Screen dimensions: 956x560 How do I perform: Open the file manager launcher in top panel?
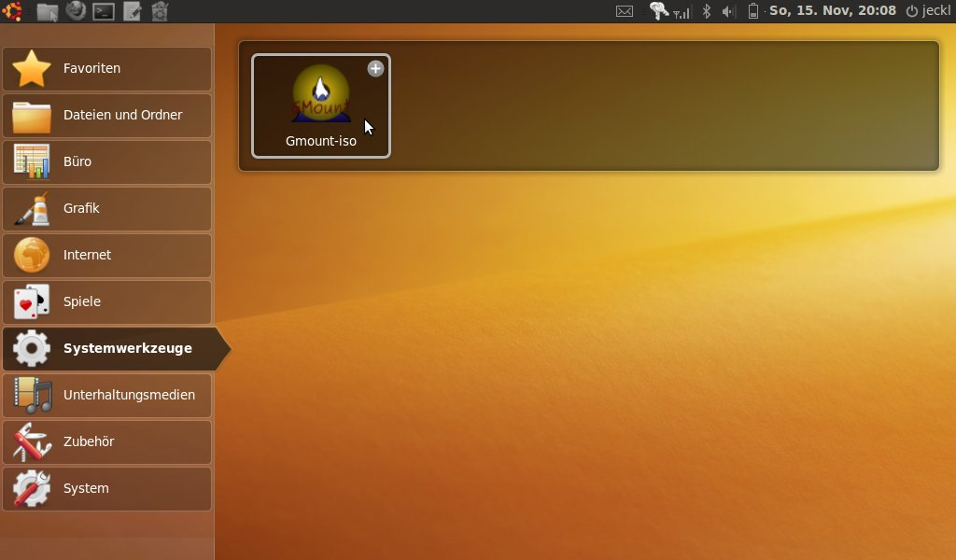(x=47, y=11)
